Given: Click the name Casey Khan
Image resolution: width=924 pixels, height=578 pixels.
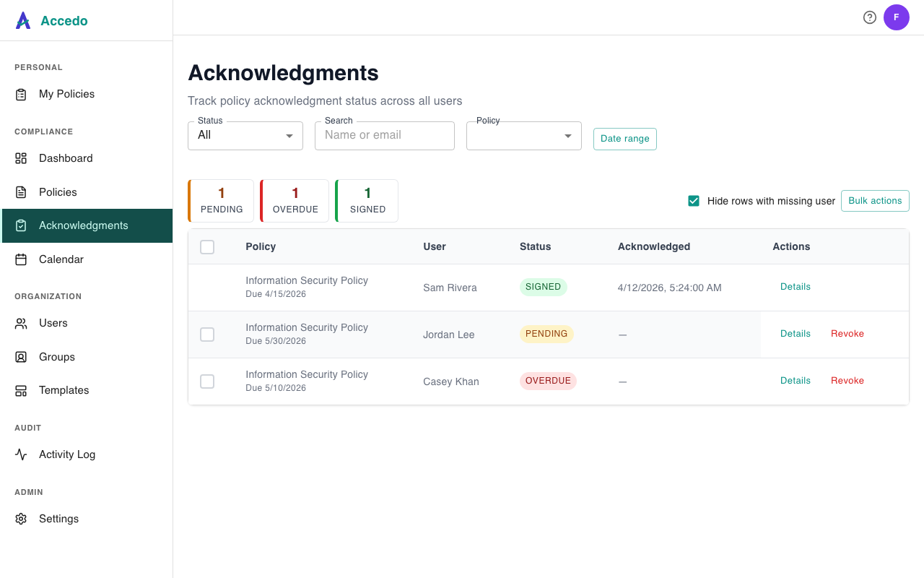Looking at the screenshot, I should [x=451, y=381].
